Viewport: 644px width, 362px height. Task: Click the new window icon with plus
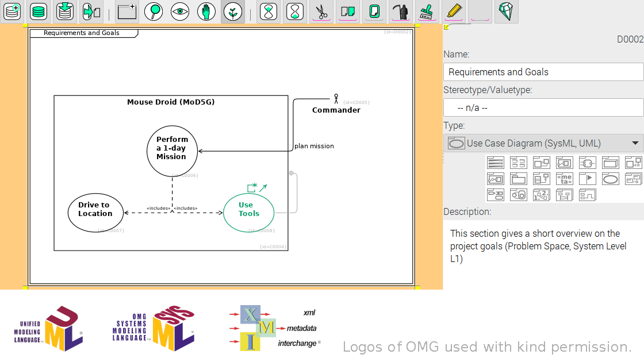click(x=126, y=11)
